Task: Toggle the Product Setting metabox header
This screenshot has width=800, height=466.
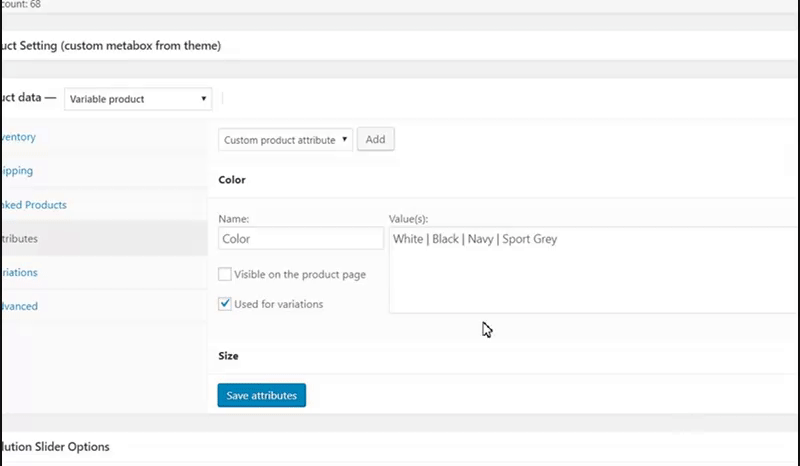Action: point(110,45)
